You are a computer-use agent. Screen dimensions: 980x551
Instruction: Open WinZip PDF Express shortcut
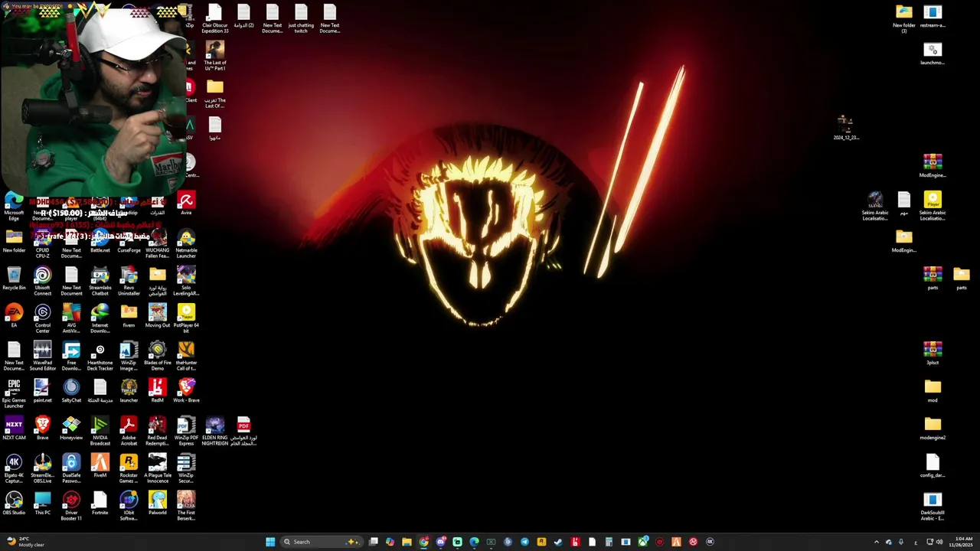click(186, 432)
